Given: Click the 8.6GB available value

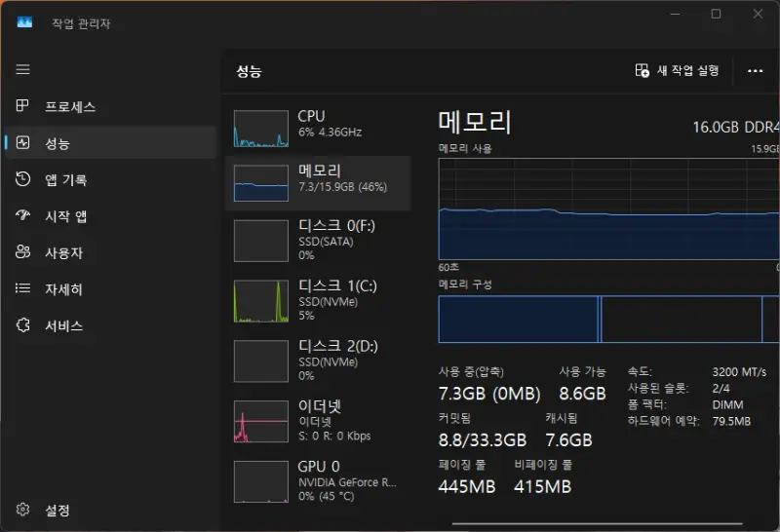Looking at the screenshot, I should tap(582, 394).
